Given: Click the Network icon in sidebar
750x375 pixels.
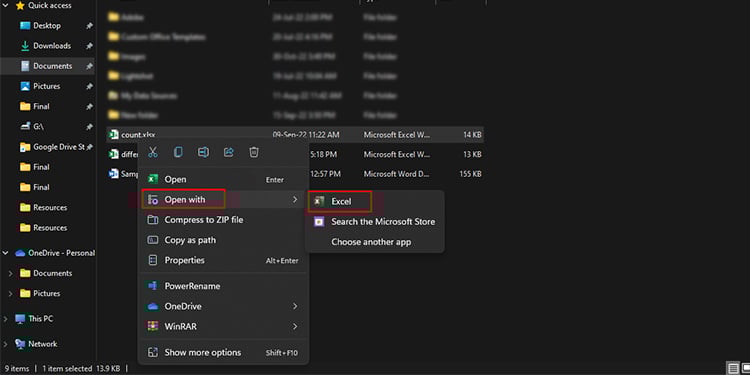Looking at the screenshot, I should [20, 344].
